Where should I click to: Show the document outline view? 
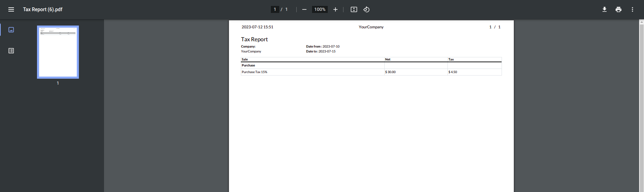pyautogui.click(x=11, y=51)
